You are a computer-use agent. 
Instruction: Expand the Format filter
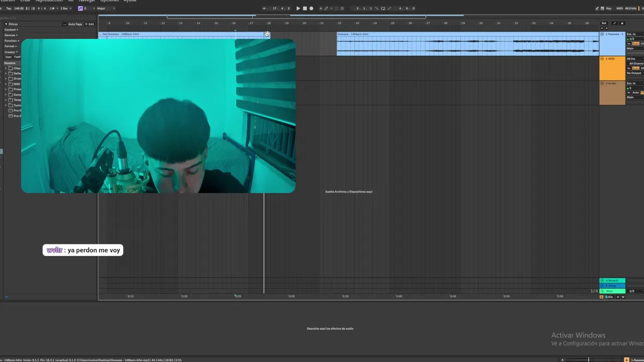(11, 46)
